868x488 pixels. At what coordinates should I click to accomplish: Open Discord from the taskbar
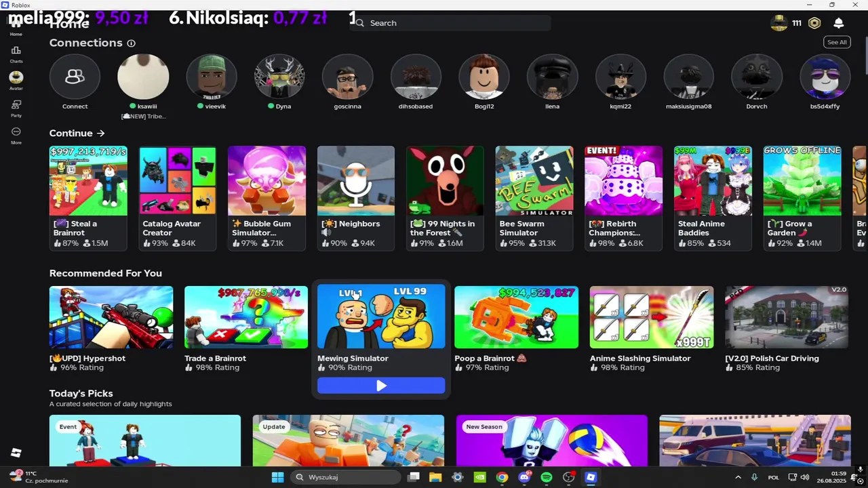point(524,477)
